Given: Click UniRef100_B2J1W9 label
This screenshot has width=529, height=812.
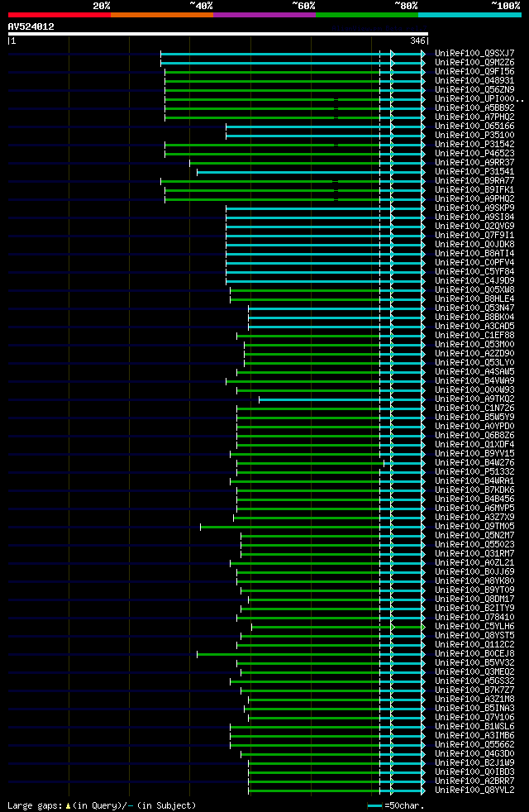Looking at the screenshot, I should (474, 763).
